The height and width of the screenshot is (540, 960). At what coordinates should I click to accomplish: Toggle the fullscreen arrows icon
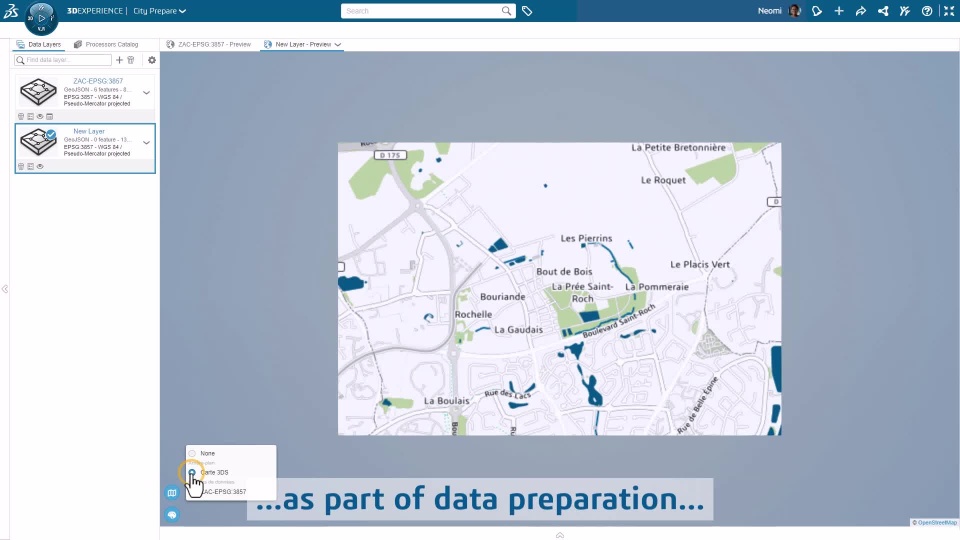pos(949,11)
